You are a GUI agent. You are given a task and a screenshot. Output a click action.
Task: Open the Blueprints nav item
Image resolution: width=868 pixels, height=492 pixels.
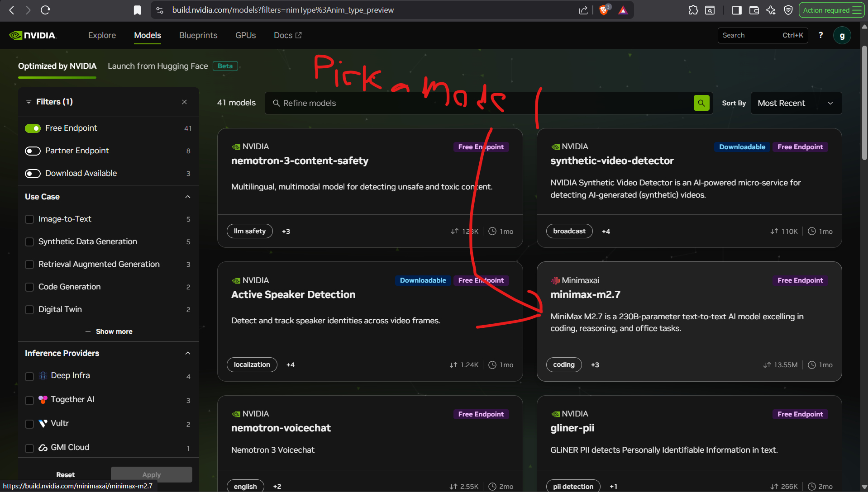pos(198,35)
